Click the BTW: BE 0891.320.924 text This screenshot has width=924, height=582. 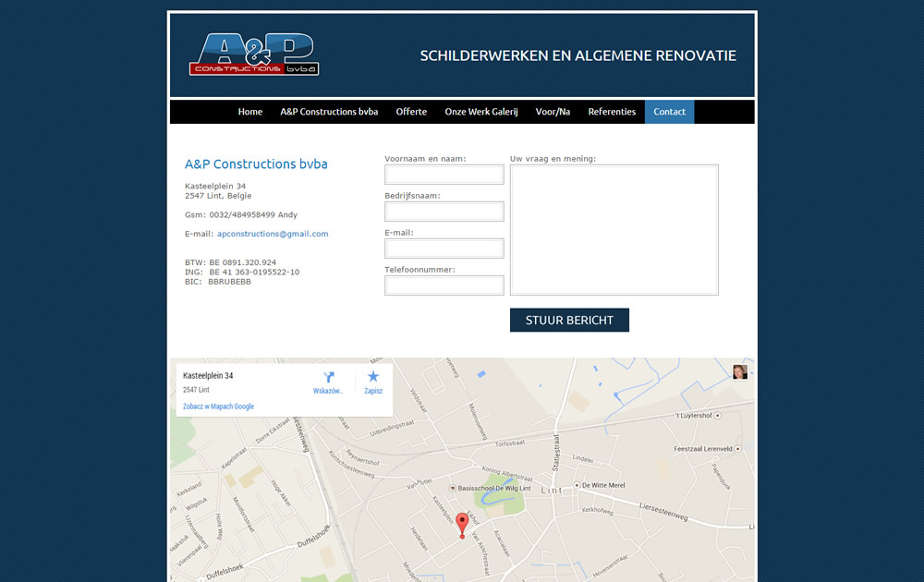click(230, 262)
